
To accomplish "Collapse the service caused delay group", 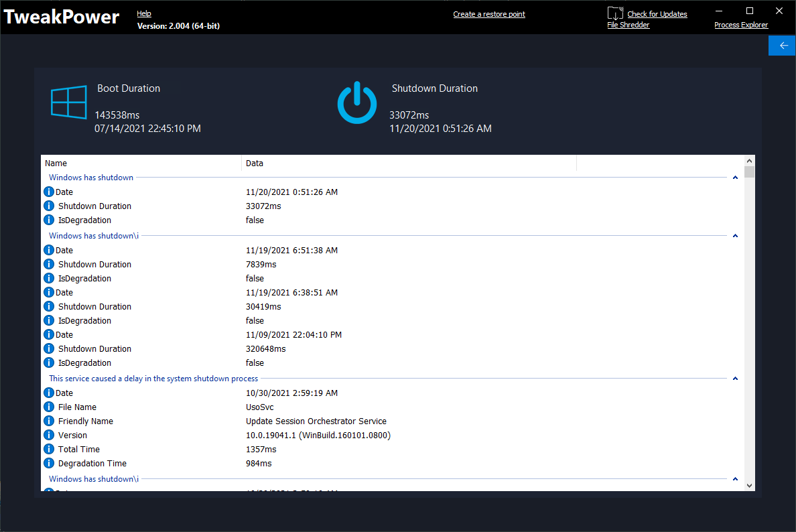I will point(735,379).
